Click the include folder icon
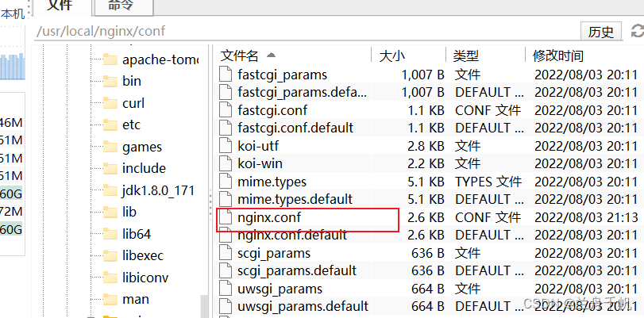Screen dimensions: 644x318 (x=110, y=168)
